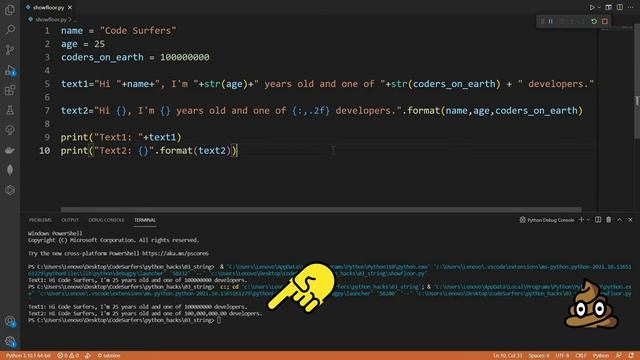The height and width of the screenshot is (360, 640).
Task: Select the Python Debug Console terminal
Action: tap(547, 220)
